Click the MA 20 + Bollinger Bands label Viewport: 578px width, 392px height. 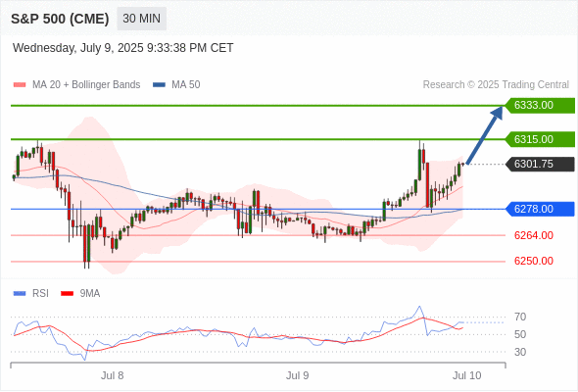[86, 85]
